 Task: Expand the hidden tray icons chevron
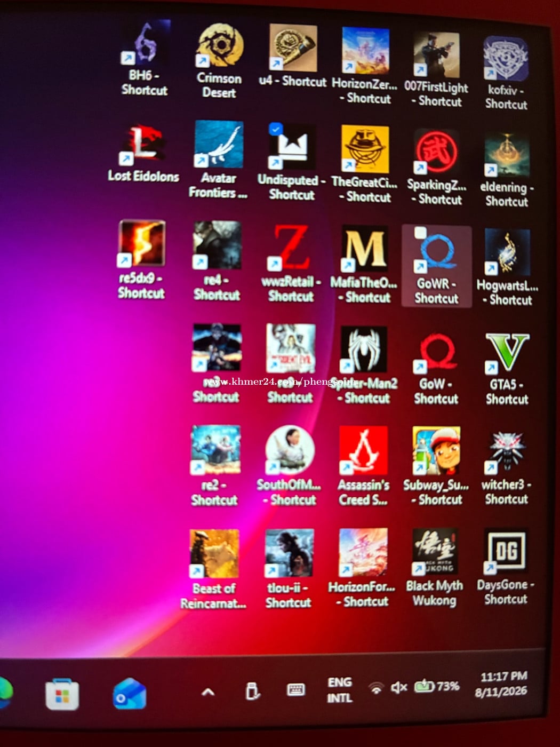click(208, 692)
